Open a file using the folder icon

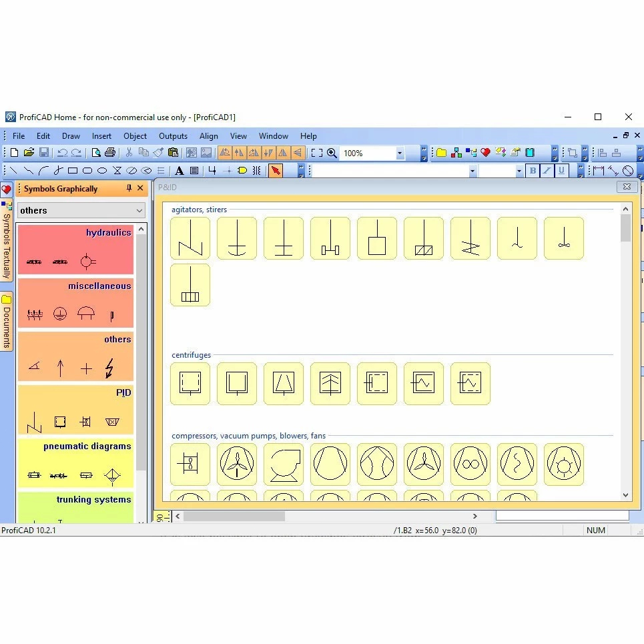tap(29, 153)
